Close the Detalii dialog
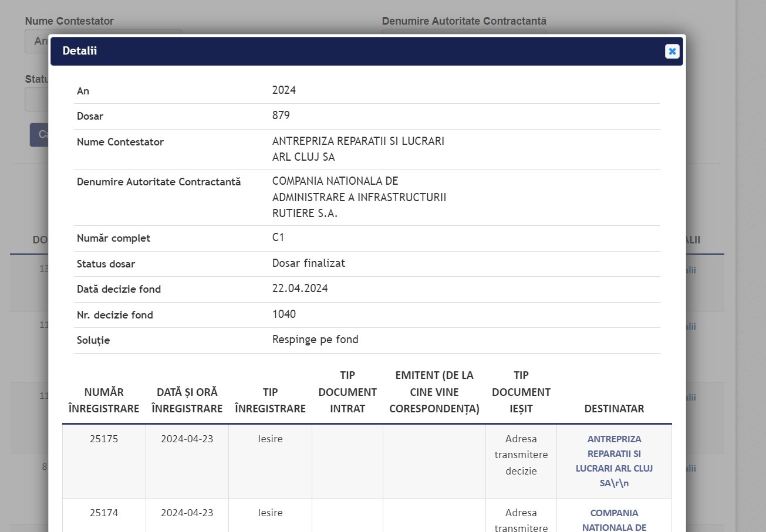 coord(672,52)
